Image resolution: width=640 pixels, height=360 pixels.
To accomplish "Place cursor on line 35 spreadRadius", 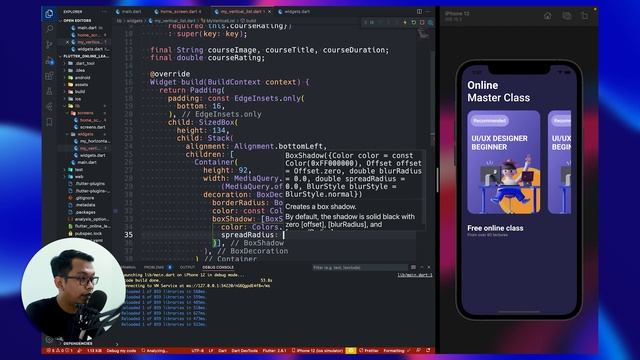I will (x=249, y=235).
